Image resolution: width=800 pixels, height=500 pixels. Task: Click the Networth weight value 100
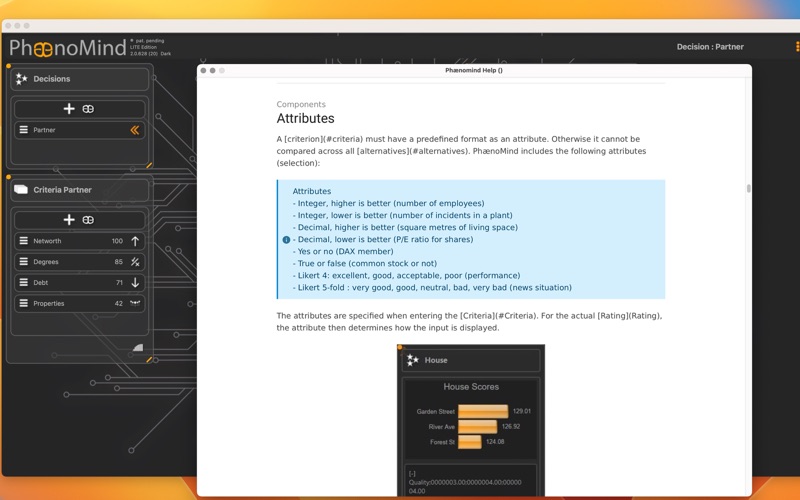click(117, 241)
